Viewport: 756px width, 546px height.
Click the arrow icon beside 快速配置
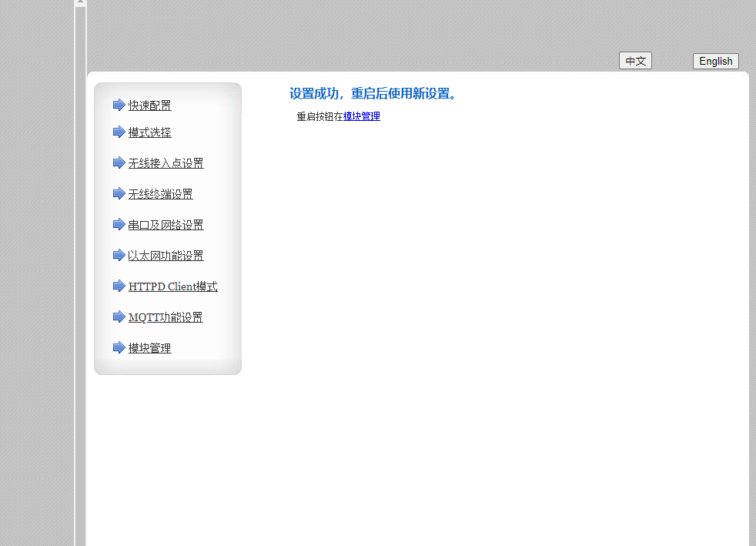click(119, 105)
